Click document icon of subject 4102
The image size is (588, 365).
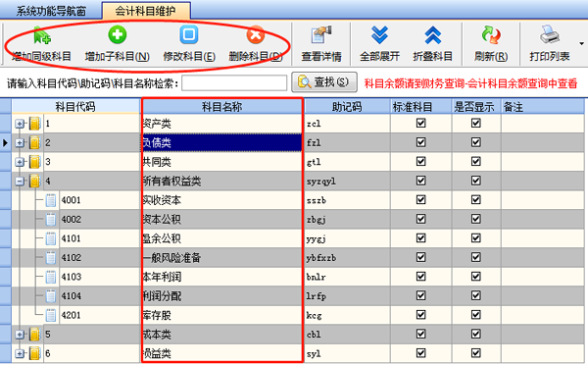coord(51,258)
